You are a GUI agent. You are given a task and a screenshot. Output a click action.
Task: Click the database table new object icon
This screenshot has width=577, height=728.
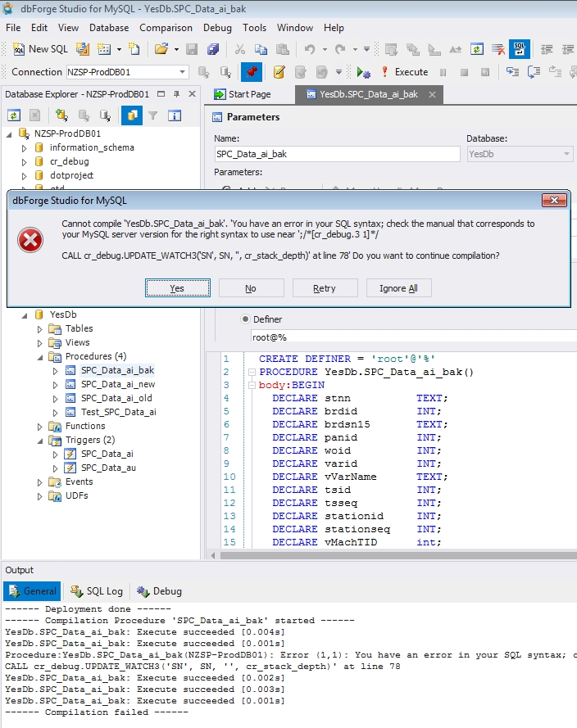pyautogui.click(x=104, y=49)
